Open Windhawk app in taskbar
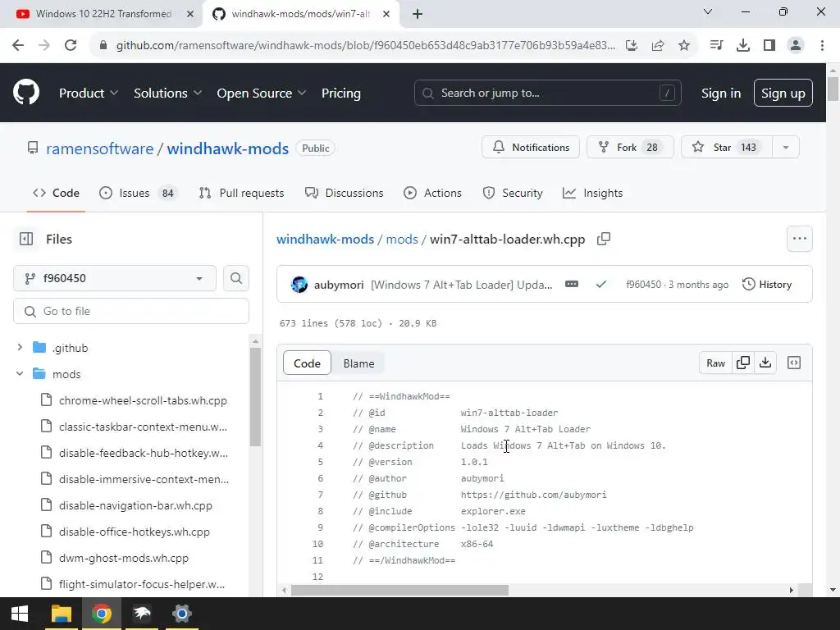 coord(142,614)
